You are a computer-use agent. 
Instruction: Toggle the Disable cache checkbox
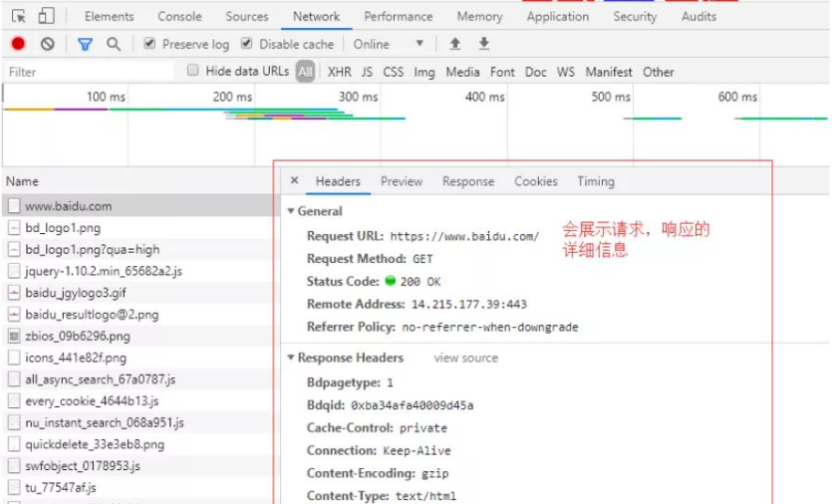(x=246, y=44)
